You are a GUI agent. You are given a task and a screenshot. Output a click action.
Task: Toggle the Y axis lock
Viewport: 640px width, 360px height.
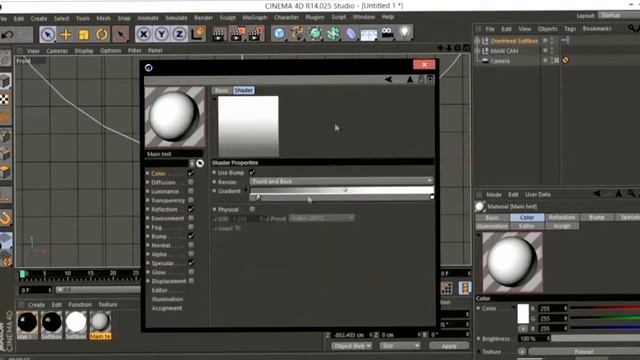click(161, 34)
